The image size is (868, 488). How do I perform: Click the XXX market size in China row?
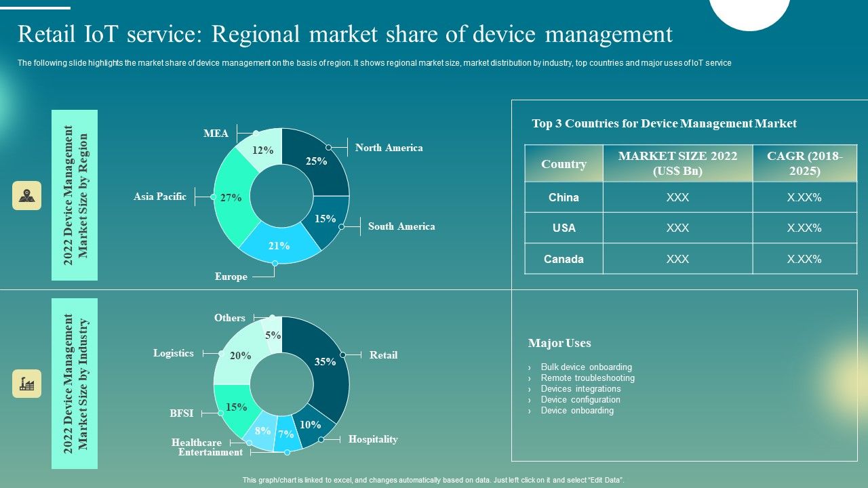coord(677,197)
